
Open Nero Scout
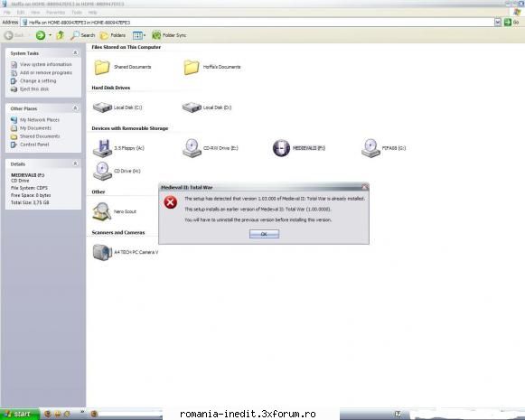115,211
